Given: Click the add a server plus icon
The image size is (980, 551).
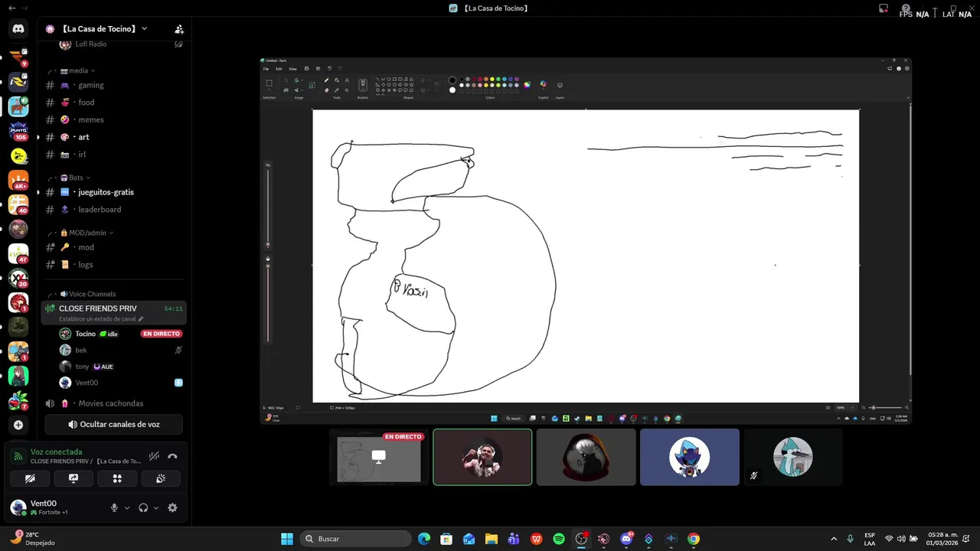Looking at the screenshot, I should [x=18, y=425].
